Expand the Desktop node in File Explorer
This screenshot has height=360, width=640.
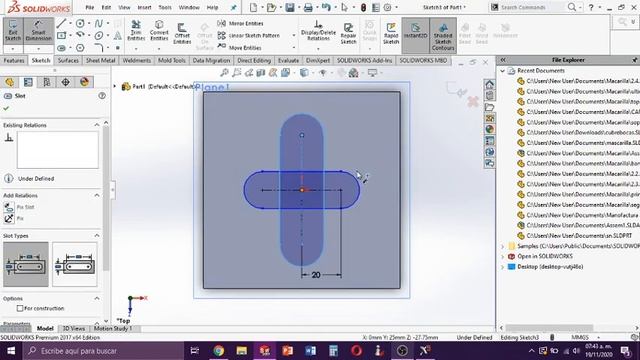[x=503, y=267]
